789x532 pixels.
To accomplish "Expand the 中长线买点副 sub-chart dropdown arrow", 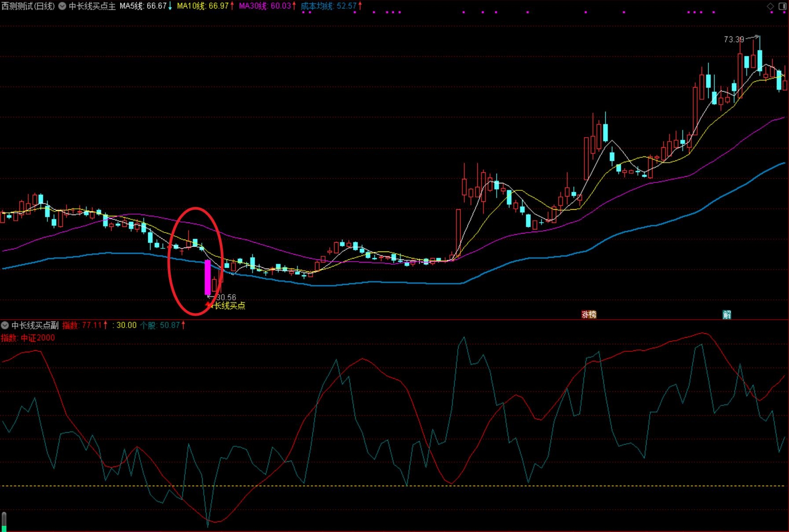I will point(5,325).
